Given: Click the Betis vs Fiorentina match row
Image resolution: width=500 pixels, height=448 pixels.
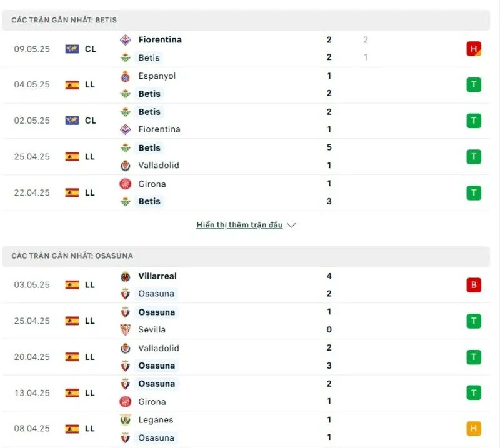Looking at the screenshot, I should (250, 121).
